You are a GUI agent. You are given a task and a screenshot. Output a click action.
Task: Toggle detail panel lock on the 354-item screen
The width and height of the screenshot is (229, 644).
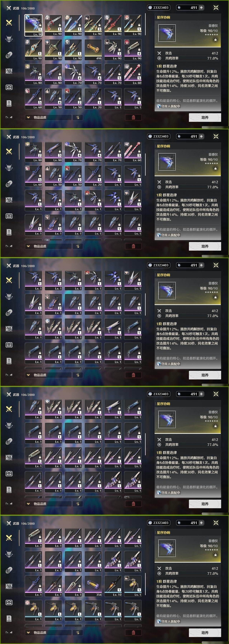[x=215, y=555]
